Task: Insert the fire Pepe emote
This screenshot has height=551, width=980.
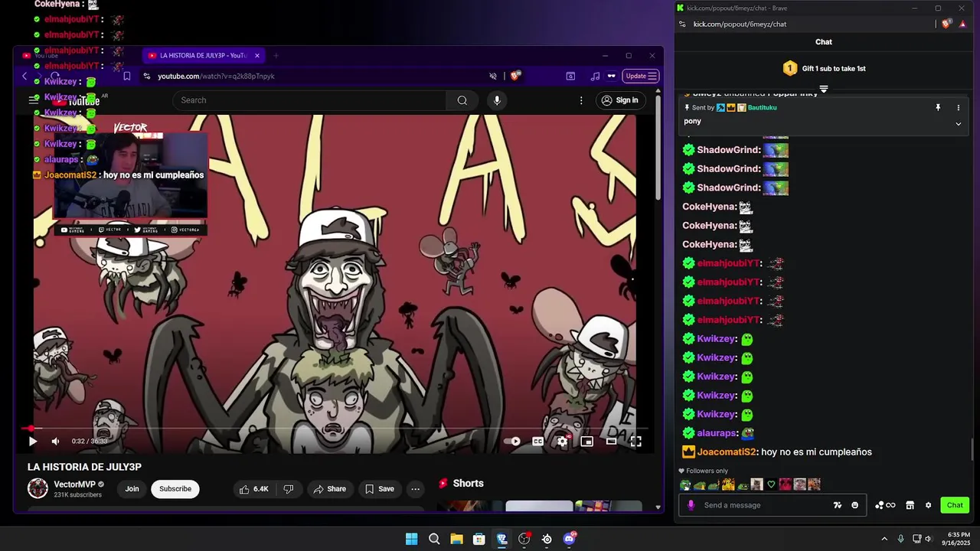Action: (x=728, y=484)
